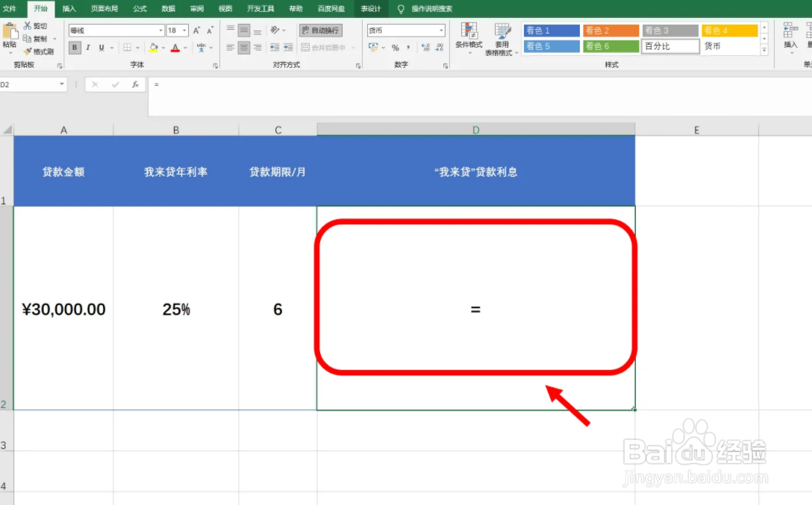Viewport: 812px width, 505px height.
Task: Decrease font size with the smaller A icon
Action: [x=210, y=31]
